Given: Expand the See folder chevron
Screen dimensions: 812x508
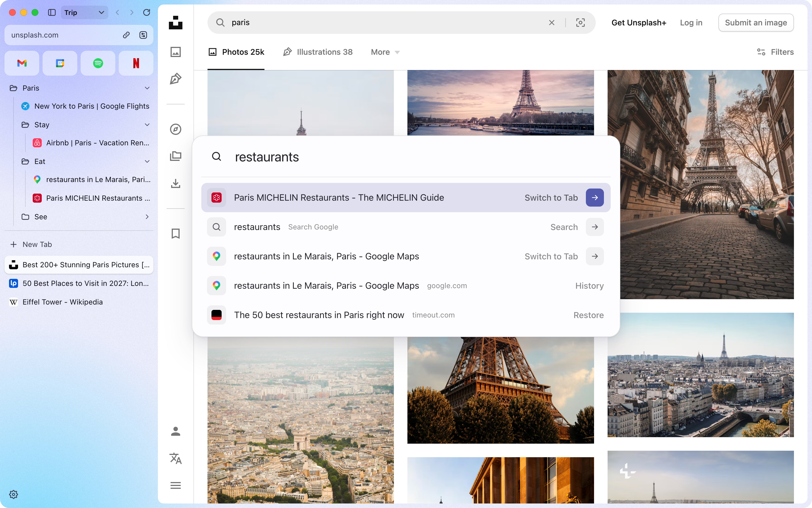Looking at the screenshot, I should click(147, 217).
